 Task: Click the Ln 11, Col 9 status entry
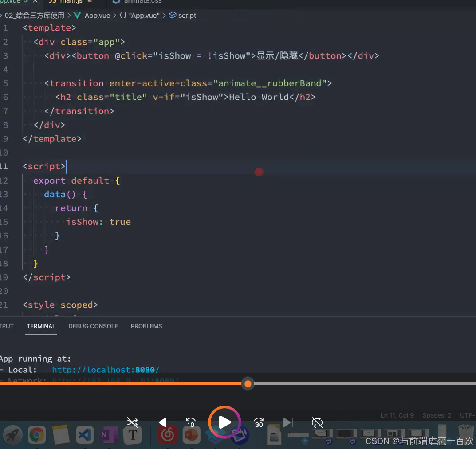pyautogui.click(x=397, y=415)
